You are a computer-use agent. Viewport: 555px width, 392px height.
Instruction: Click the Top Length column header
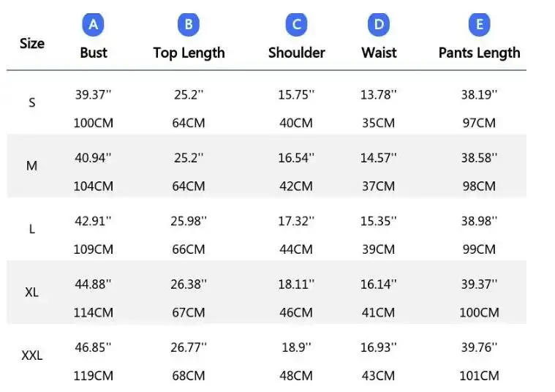[x=189, y=53]
